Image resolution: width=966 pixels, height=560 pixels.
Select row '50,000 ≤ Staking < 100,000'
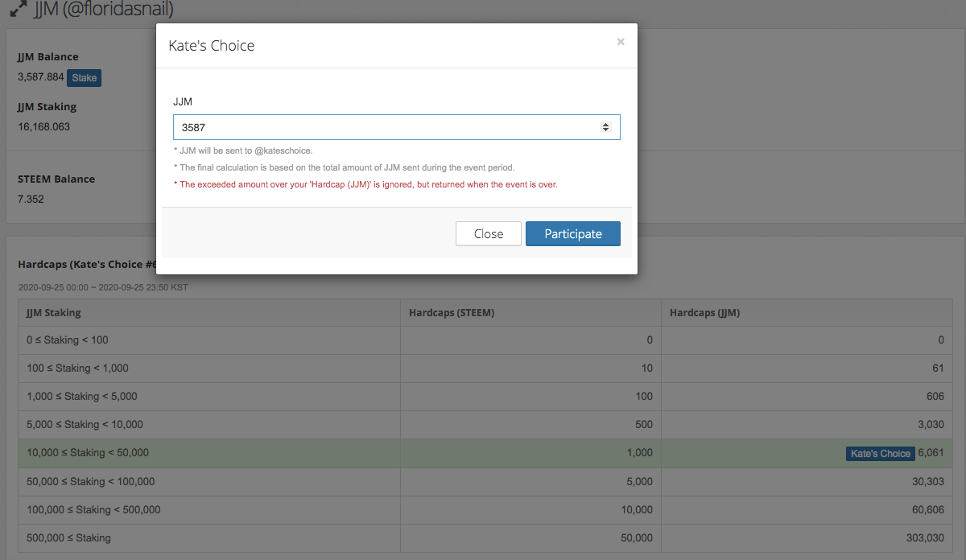[485, 481]
